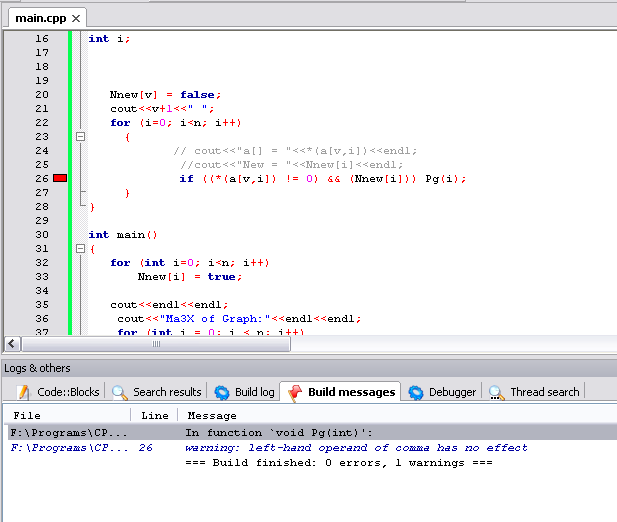The image size is (617, 522).
Task: Select the left-hand operand warning message row
Action: coord(356,448)
